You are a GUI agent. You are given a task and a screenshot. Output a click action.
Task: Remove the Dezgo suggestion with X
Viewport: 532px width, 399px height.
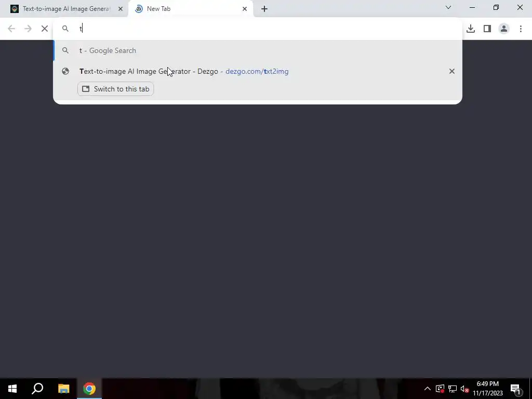pos(451,71)
